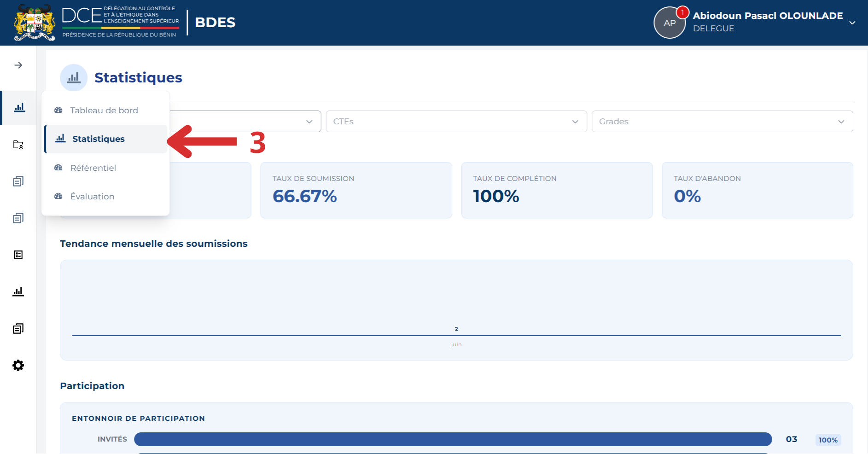Open the folder user icon in the sidebar
Screen dimensions: 868x454
(x=18, y=145)
